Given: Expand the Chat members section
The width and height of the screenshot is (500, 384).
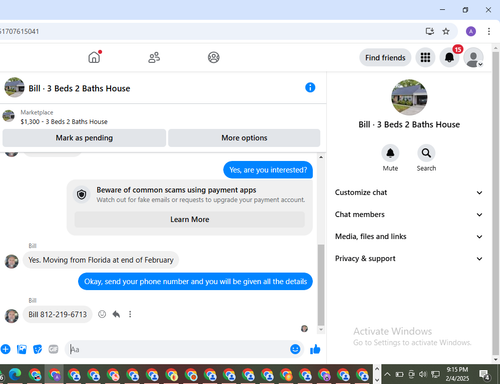Looking at the screenshot, I should 409,214.
